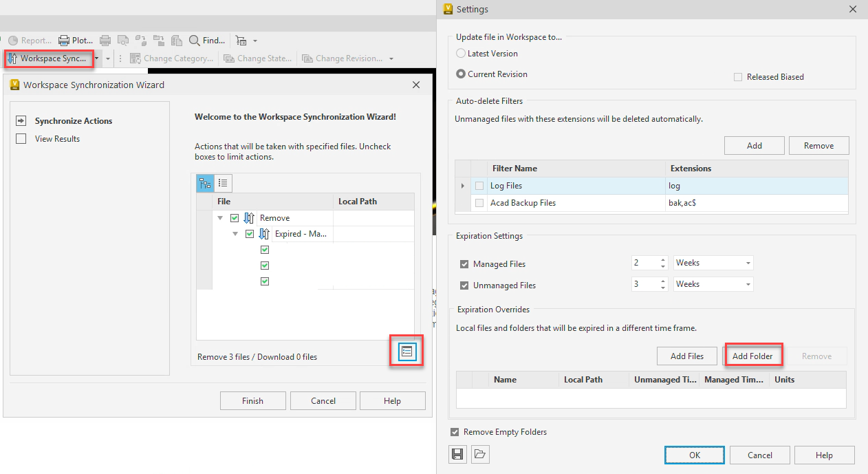Switch wizard to list view
This screenshot has height=474, width=868.
[221, 183]
